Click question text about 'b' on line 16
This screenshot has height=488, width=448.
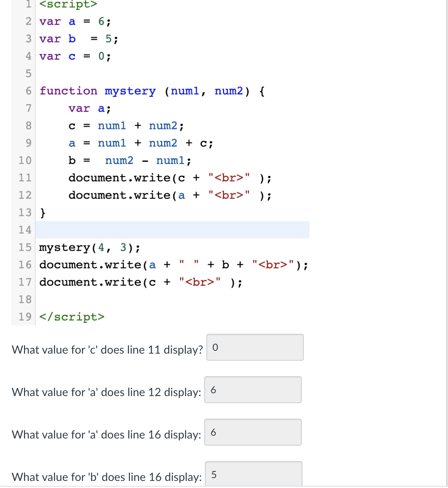107,477
